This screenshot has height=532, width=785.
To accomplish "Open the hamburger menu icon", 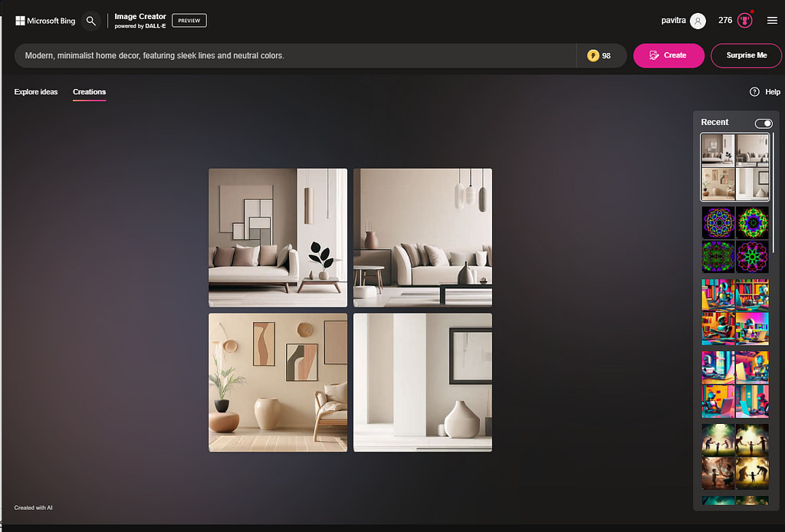I will [772, 21].
